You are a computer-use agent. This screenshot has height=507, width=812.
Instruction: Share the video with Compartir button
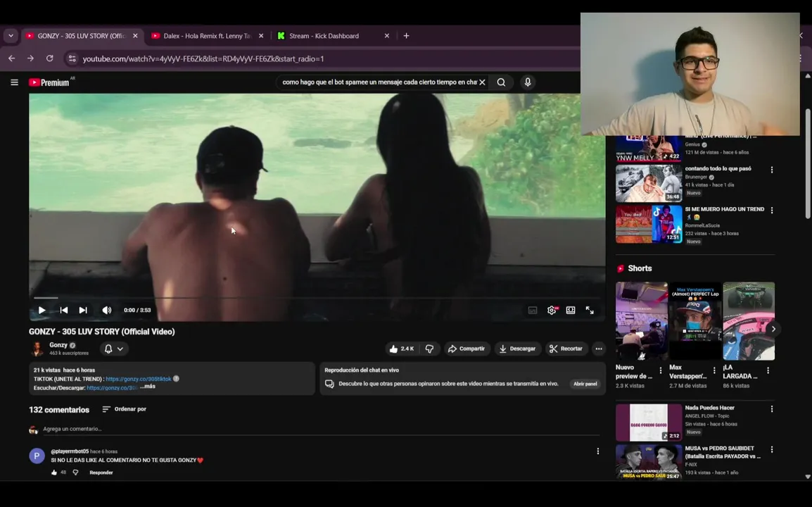pyautogui.click(x=467, y=349)
